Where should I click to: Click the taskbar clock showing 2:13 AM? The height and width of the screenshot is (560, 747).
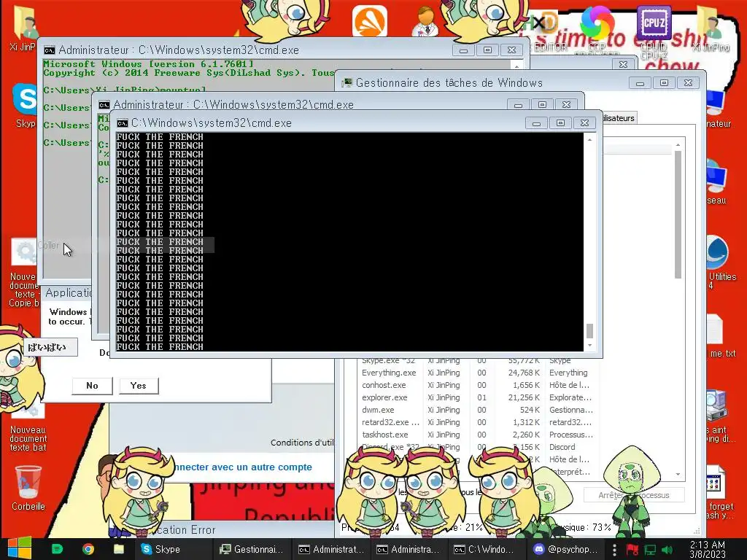point(708,549)
